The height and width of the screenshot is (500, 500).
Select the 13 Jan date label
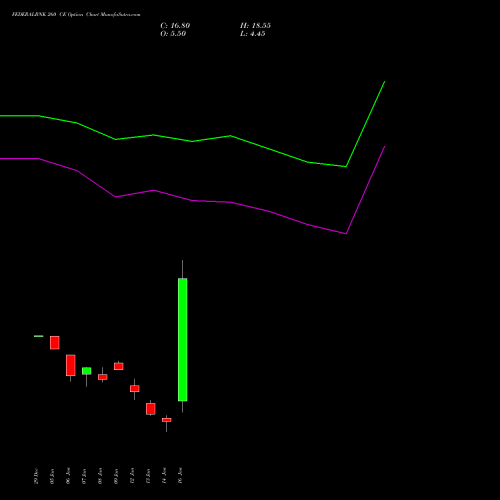(x=148, y=476)
